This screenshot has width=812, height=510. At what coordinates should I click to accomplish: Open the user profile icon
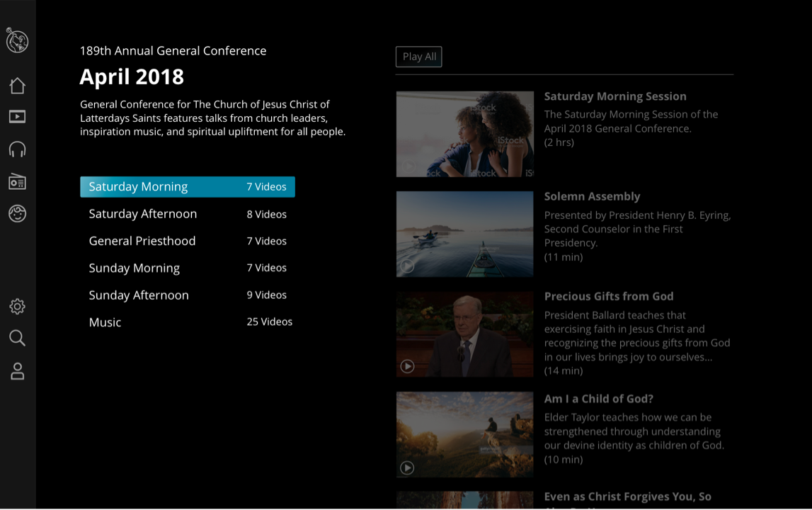click(x=17, y=371)
